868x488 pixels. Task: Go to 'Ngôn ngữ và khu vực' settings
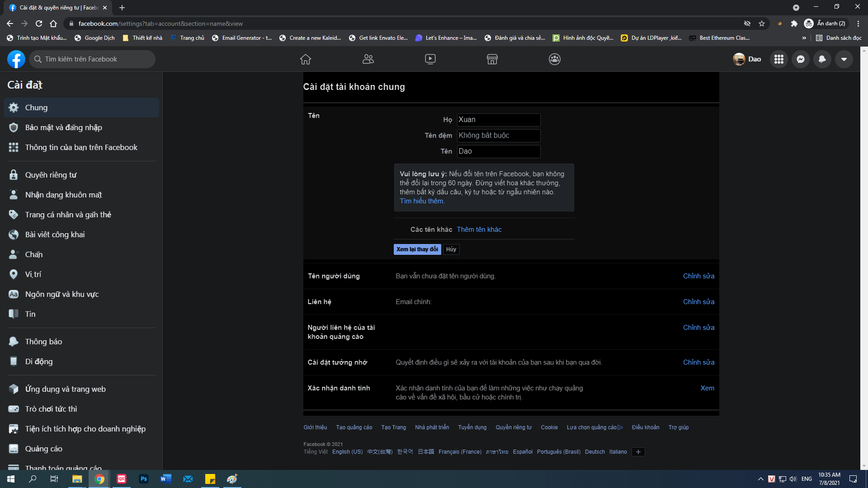coord(61,294)
